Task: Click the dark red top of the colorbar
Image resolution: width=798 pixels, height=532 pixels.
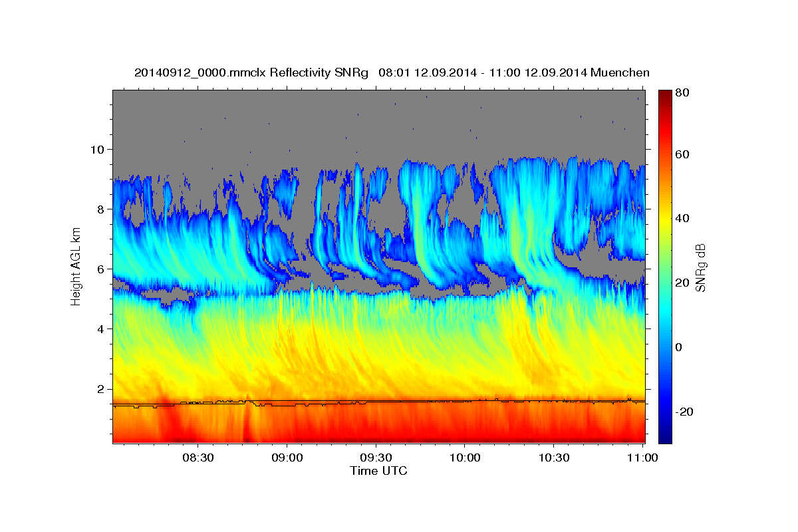Action: [x=665, y=96]
